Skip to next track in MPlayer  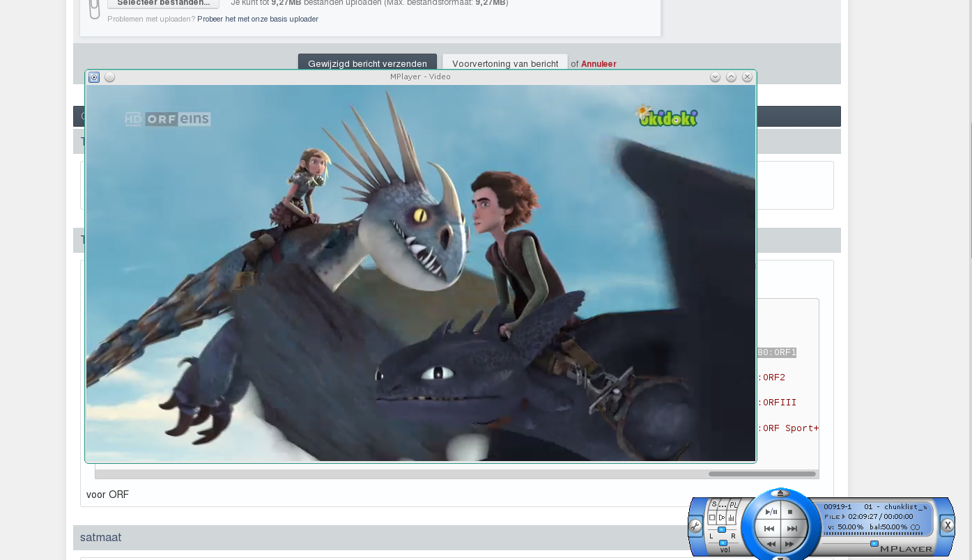click(792, 529)
